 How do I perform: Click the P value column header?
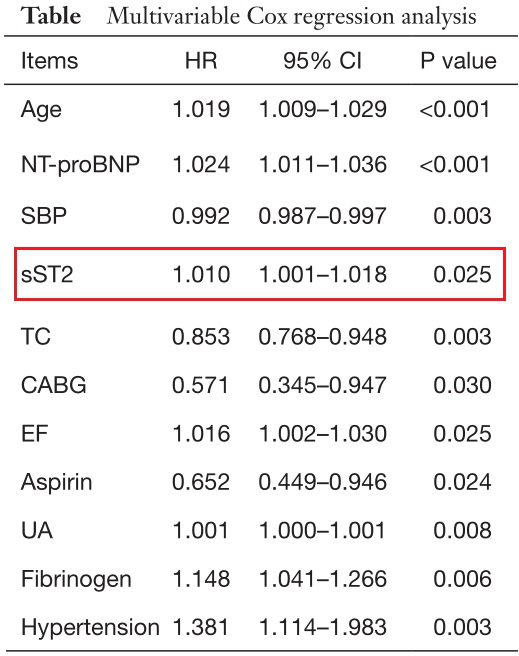[x=458, y=61]
